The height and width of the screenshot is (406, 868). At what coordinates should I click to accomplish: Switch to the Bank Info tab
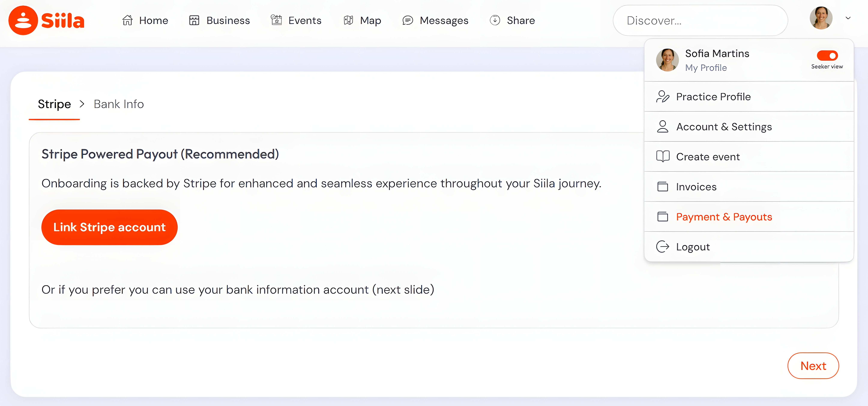click(x=119, y=104)
